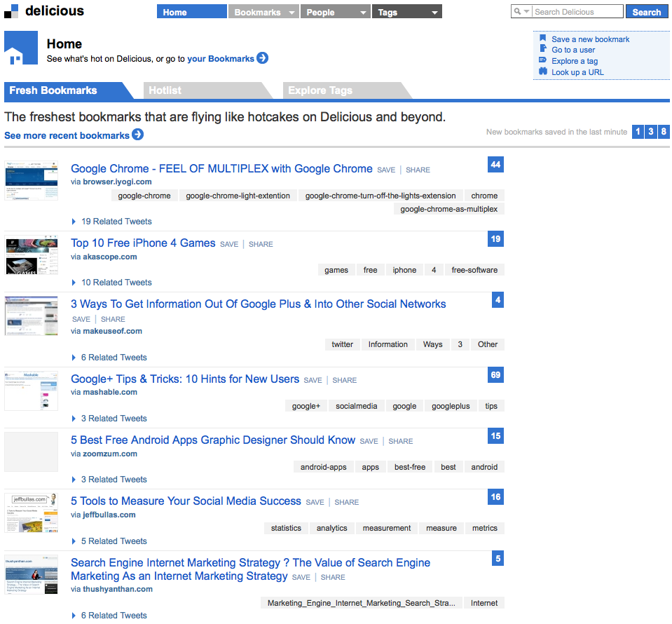Click the 4 saves count badge
The width and height of the screenshot is (672, 624).
[x=498, y=300]
